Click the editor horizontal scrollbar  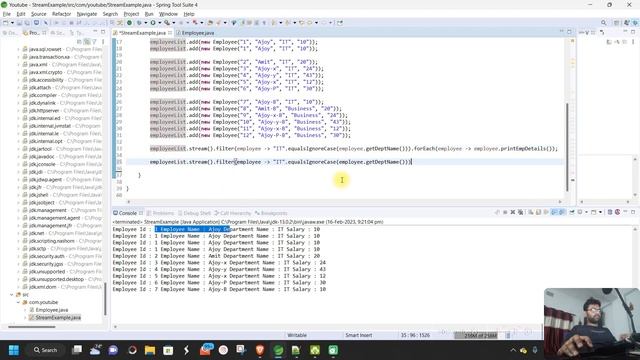pos(344,202)
